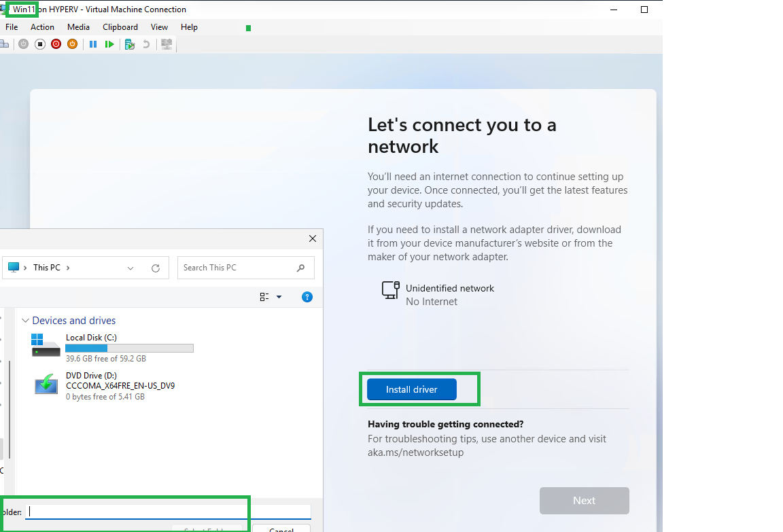The width and height of the screenshot is (783, 532).
Task: Select Local Disk (C:)
Action: click(112, 348)
